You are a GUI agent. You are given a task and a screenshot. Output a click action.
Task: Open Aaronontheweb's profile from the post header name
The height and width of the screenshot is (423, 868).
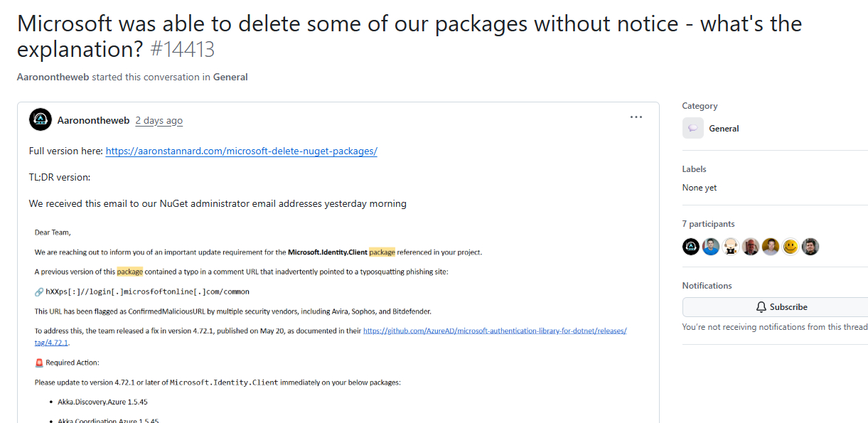click(93, 120)
